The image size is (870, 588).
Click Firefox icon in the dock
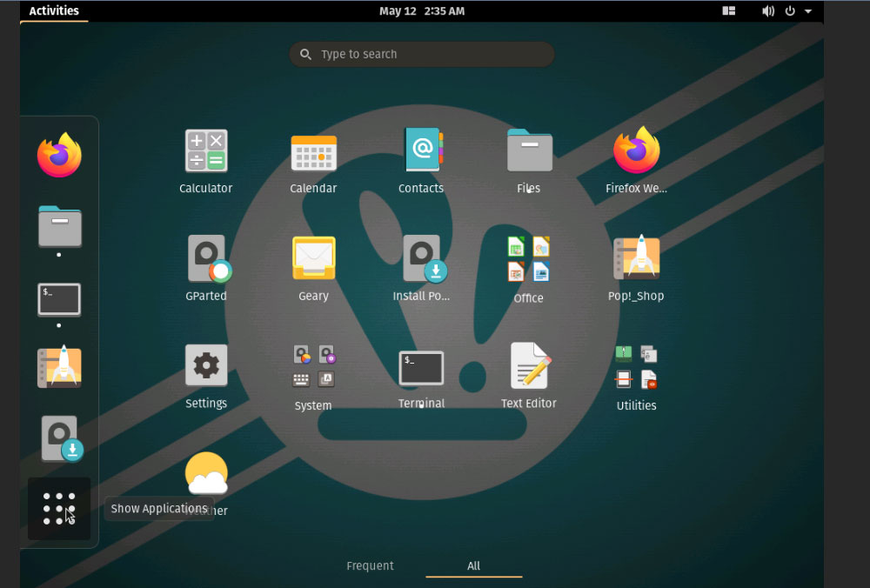(59, 155)
